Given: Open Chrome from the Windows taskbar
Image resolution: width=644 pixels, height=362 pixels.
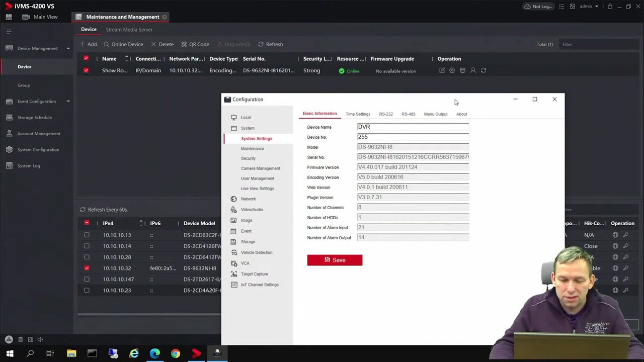Looking at the screenshot, I should click(175, 354).
